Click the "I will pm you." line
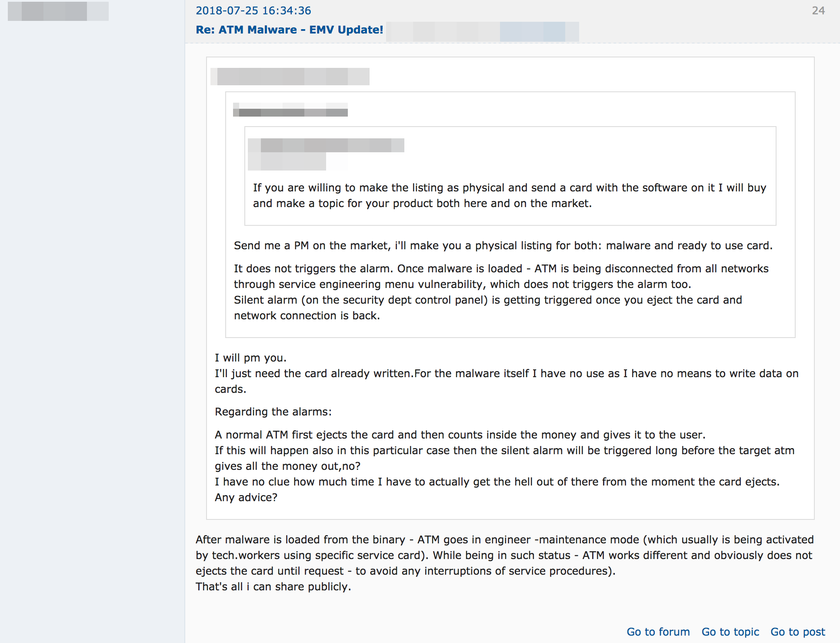Viewport: 840px width, 643px height. tap(250, 358)
